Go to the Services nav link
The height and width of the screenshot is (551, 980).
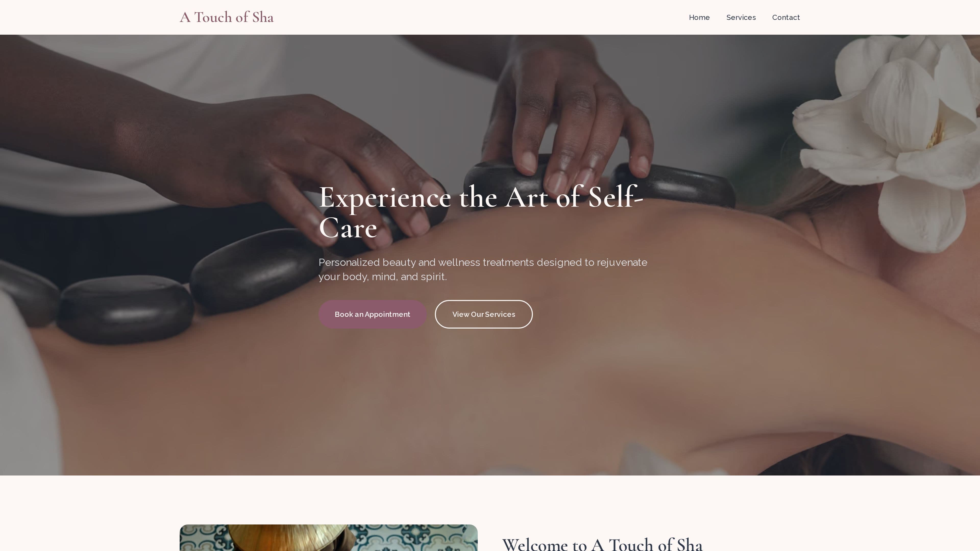click(x=741, y=18)
